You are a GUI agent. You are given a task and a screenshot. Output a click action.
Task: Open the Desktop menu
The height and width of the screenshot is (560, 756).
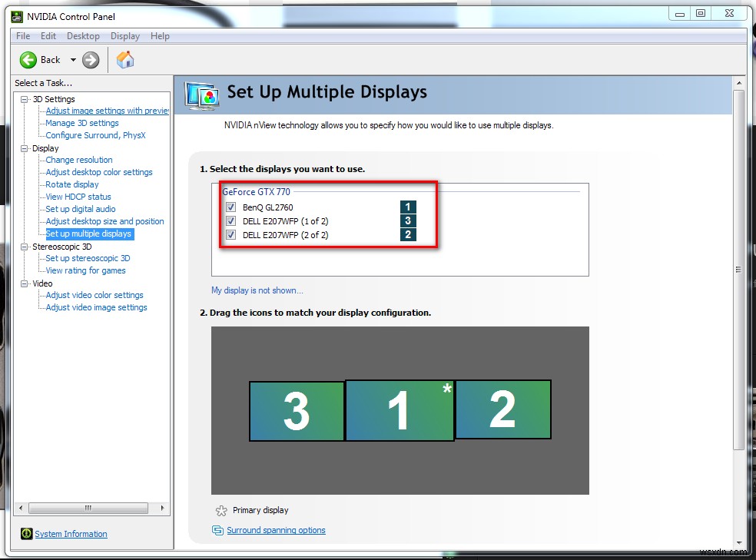pos(83,36)
